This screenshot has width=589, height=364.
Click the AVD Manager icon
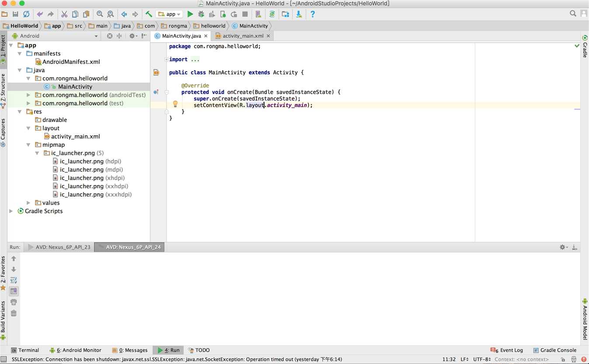(x=258, y=14)
